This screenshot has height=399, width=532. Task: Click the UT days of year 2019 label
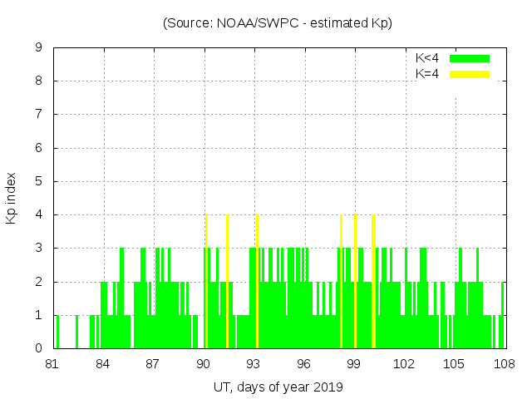(x=278, y=387)
